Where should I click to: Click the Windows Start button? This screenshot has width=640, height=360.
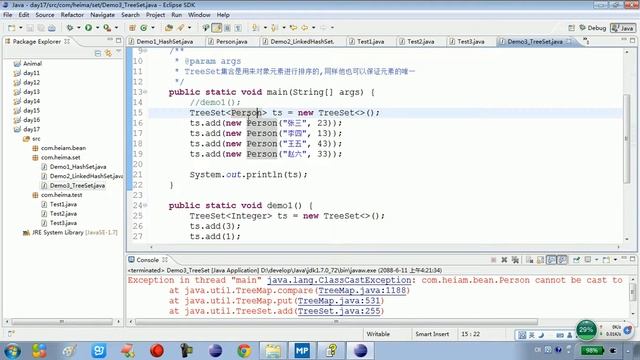coord(11,351)
